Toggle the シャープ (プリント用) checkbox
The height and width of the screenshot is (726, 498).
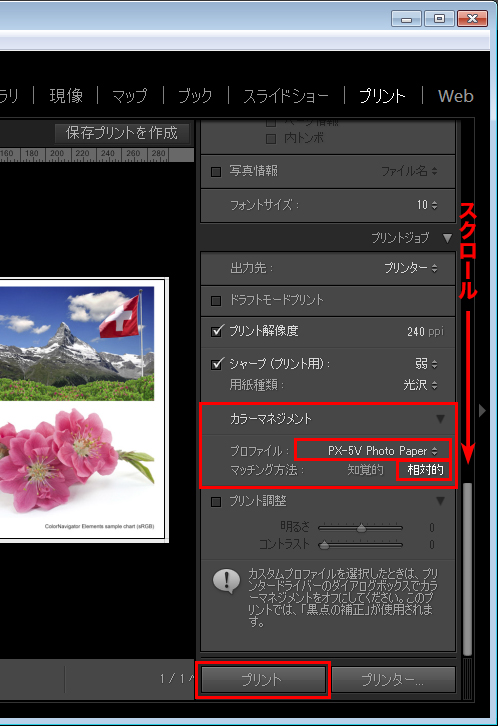217,364
